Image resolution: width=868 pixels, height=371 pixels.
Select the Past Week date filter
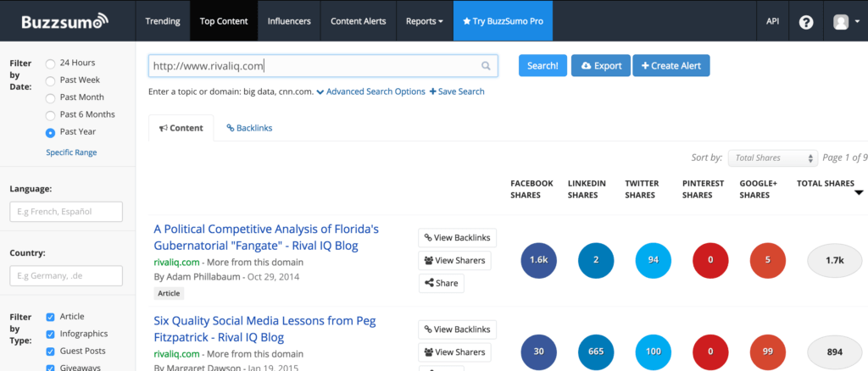[50, 80]
